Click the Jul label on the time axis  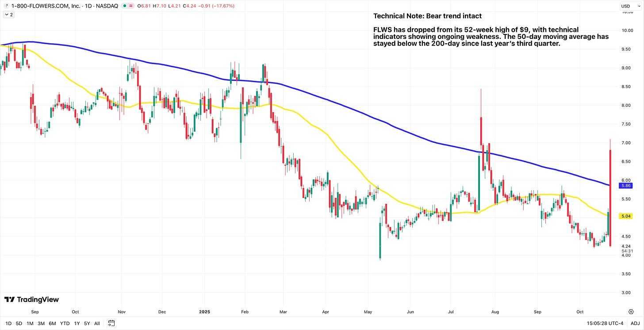pos(452,311)
